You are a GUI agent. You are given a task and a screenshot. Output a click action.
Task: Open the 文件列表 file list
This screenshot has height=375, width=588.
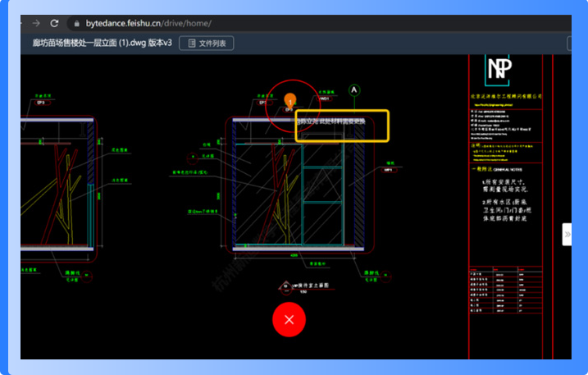pos(207,43)
